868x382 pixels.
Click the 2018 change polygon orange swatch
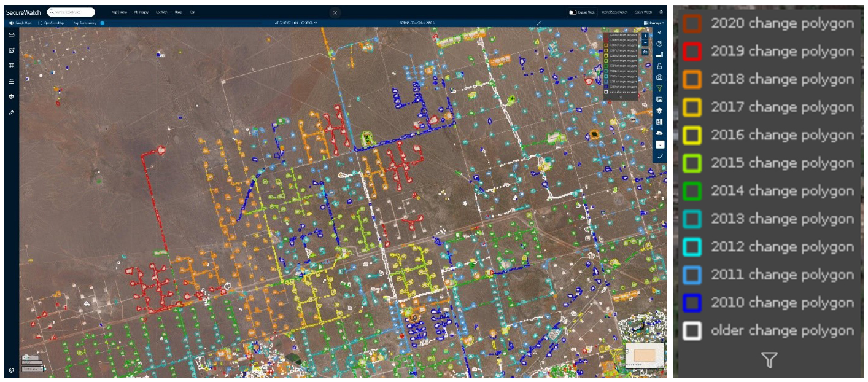click(692, 79)
